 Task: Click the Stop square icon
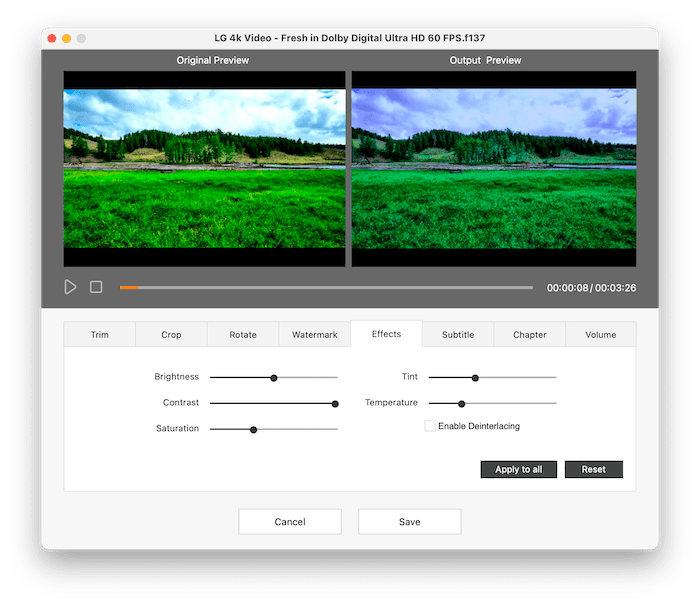pos(96,287)
